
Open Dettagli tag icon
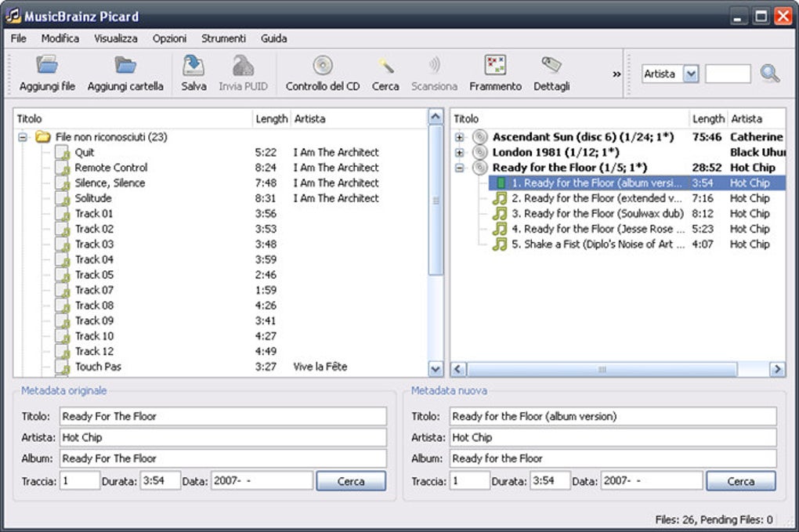click(x=551, y=65)
